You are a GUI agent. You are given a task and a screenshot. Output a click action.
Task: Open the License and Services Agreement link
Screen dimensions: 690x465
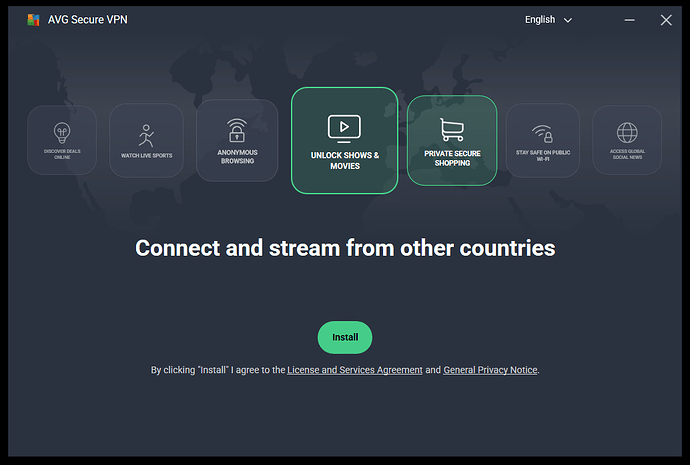coord(354,370)
